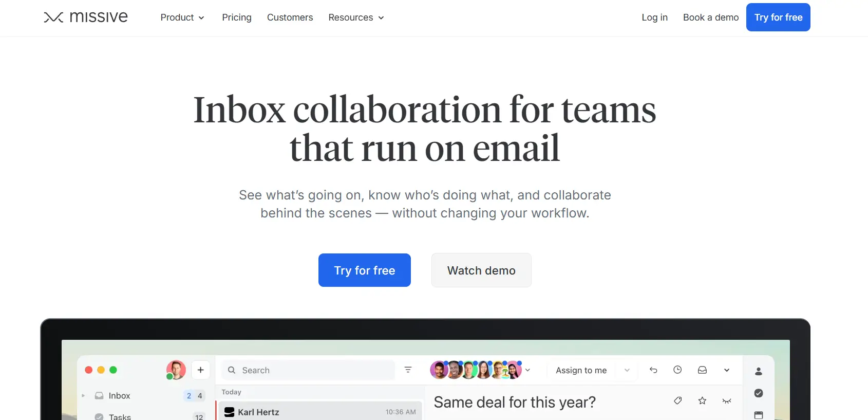The image size is (868, 420).
Task: Select the user profile avatar in the app preview
Action: [x=176, y=370]
